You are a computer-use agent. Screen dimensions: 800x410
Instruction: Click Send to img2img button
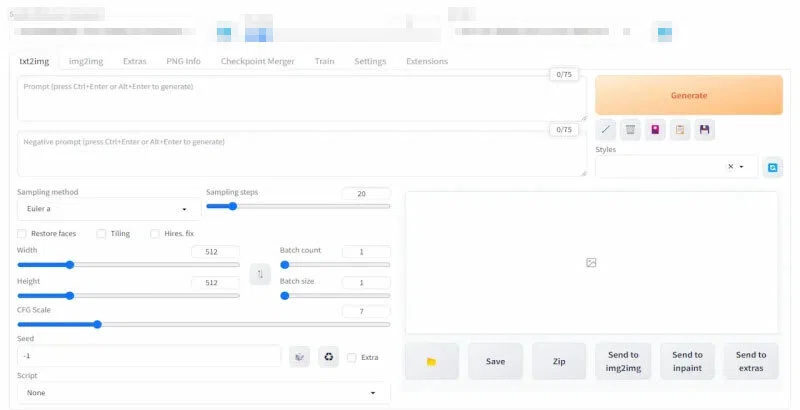[x=623, y=361]
